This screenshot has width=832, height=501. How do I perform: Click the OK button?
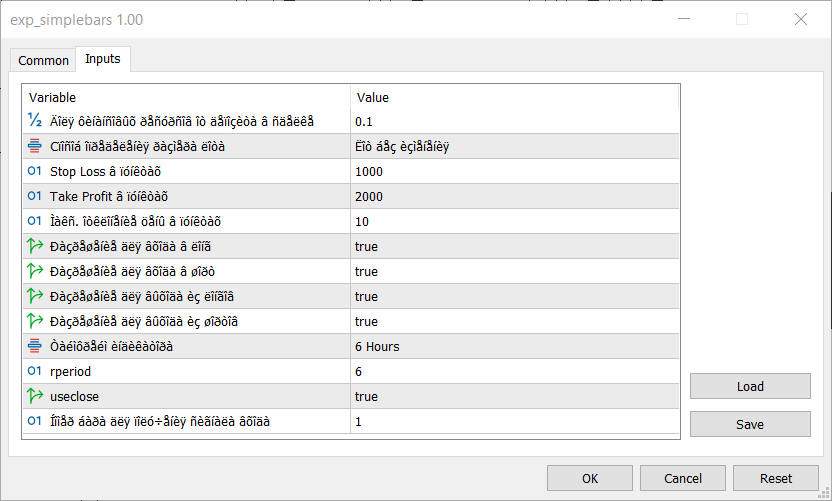tap(590, 478)
